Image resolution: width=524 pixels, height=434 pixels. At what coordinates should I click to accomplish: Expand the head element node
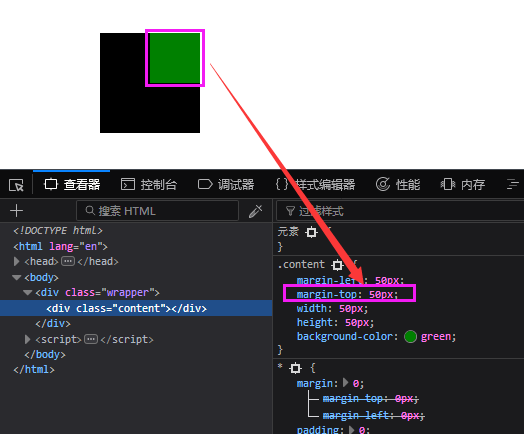(x=16, y=261)
